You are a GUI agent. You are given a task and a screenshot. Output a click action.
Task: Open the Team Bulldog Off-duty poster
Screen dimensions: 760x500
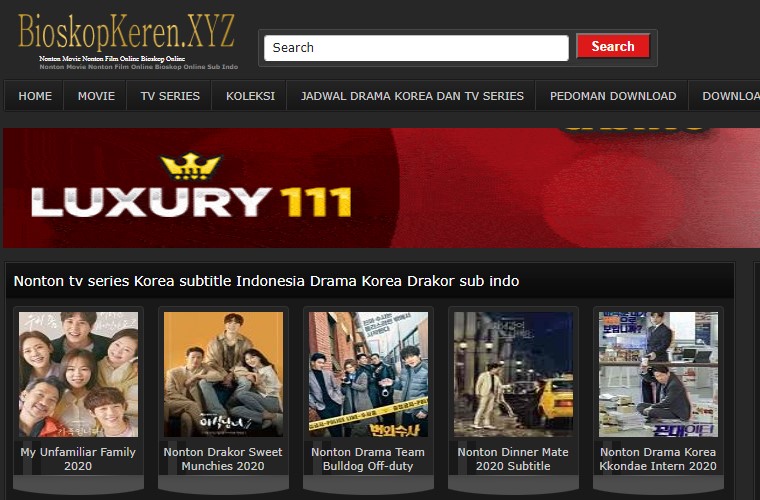pyautogui.click(x=368, y=374)
